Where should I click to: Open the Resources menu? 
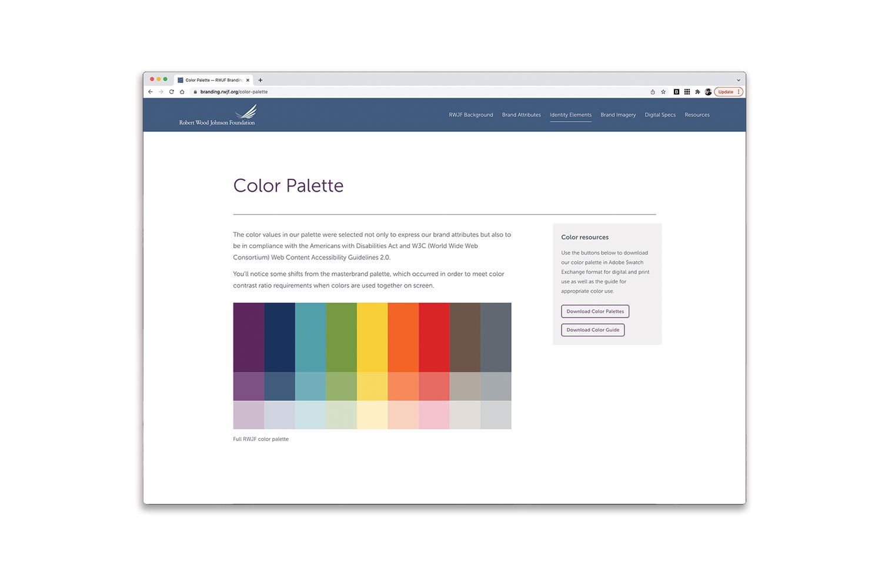(x=697, y=115)
